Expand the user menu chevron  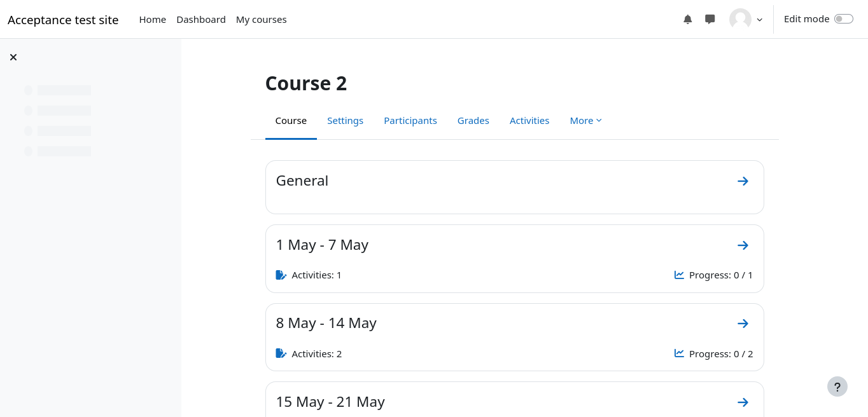(x=759, y=20)
